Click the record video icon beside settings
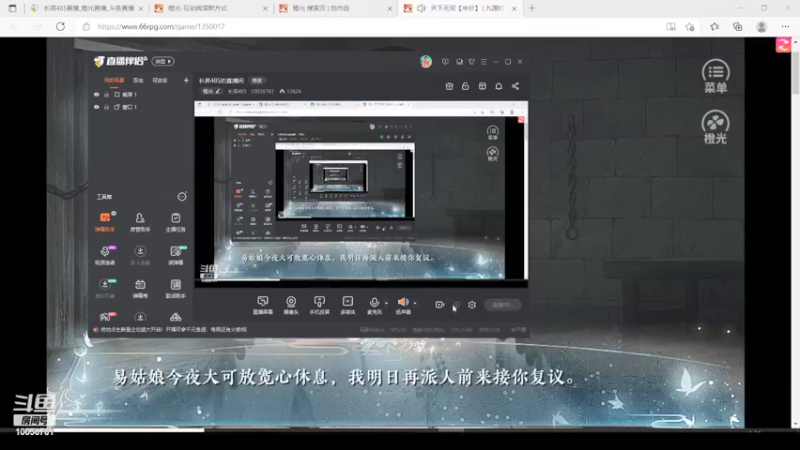The height and width of the screenshot is (450, 800). point(439,305)
